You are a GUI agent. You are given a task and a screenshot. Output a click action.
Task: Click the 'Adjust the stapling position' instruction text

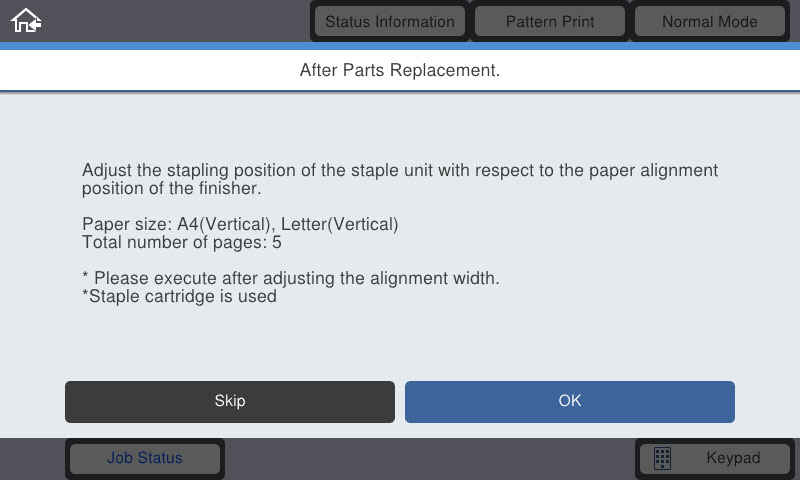tap(400, 179)
